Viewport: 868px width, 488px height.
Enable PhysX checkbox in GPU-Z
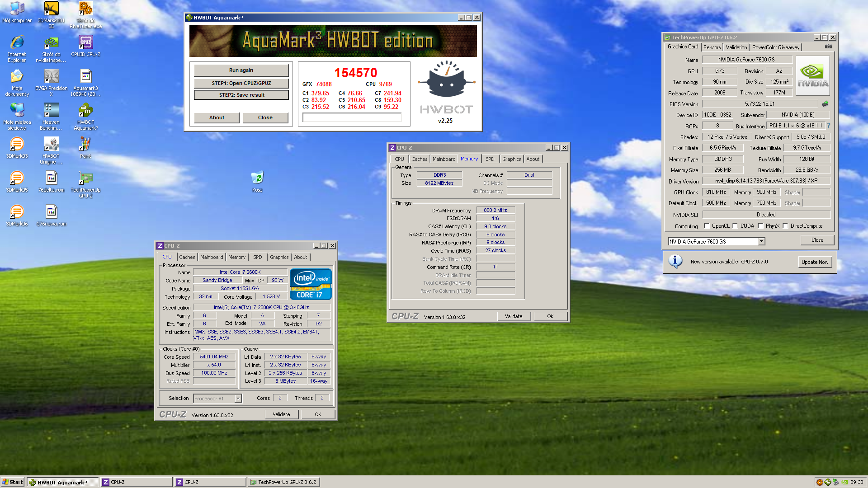pyautogui.click(x=760, y=226)
